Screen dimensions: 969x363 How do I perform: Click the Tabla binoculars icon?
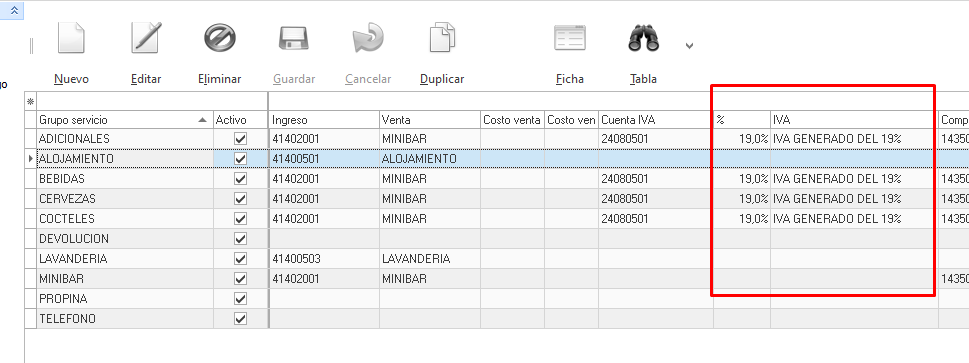643,38
